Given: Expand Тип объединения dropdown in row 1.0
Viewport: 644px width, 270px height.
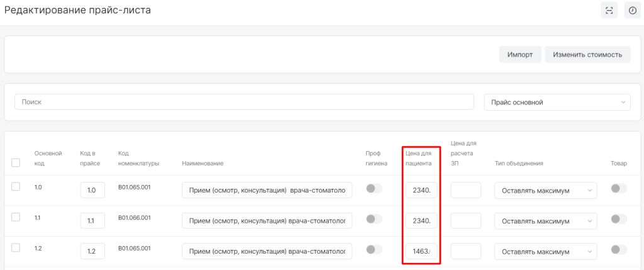Looking at the screenshot, I should [546, 191].
